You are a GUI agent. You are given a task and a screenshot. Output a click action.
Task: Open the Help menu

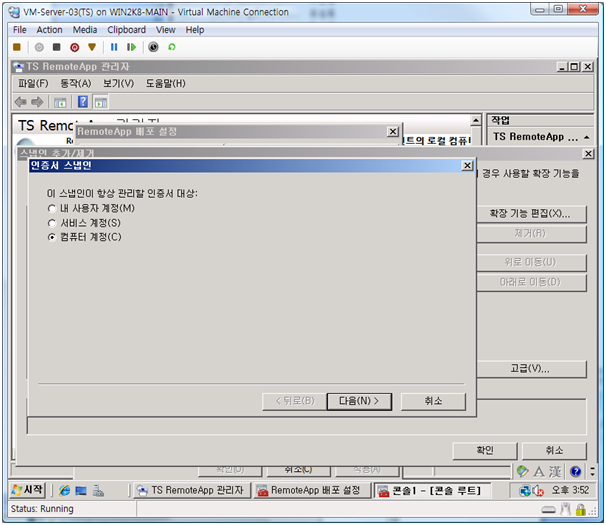pyautogui.click(x=194, y=30)
